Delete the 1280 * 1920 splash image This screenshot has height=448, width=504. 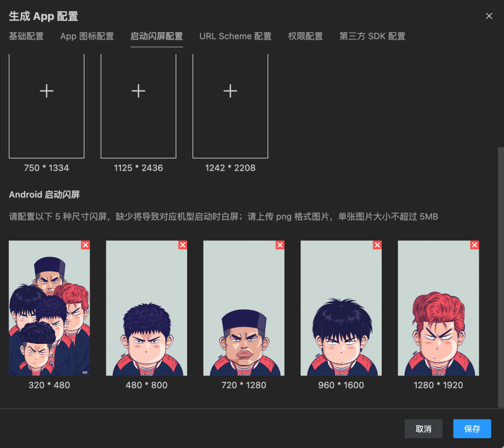[474, 245]
